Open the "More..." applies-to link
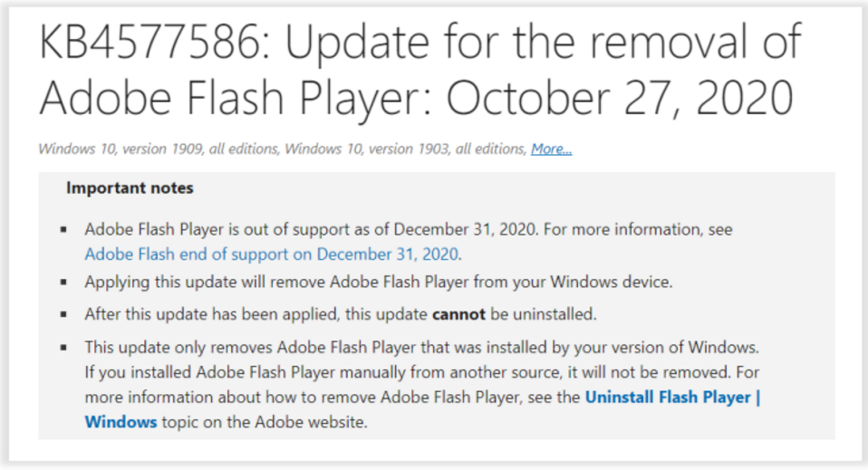Image resolution: width=868 pixels, height=470 pixels. (551, 149)
